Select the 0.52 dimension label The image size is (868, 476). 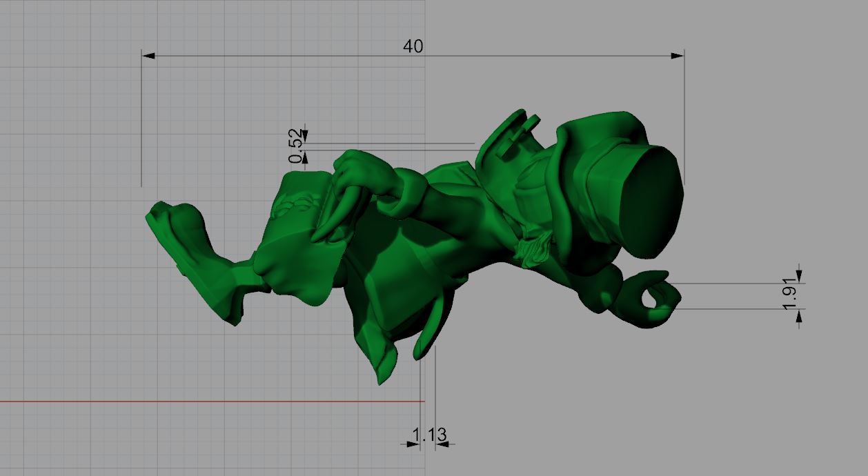tap(296, 146)
